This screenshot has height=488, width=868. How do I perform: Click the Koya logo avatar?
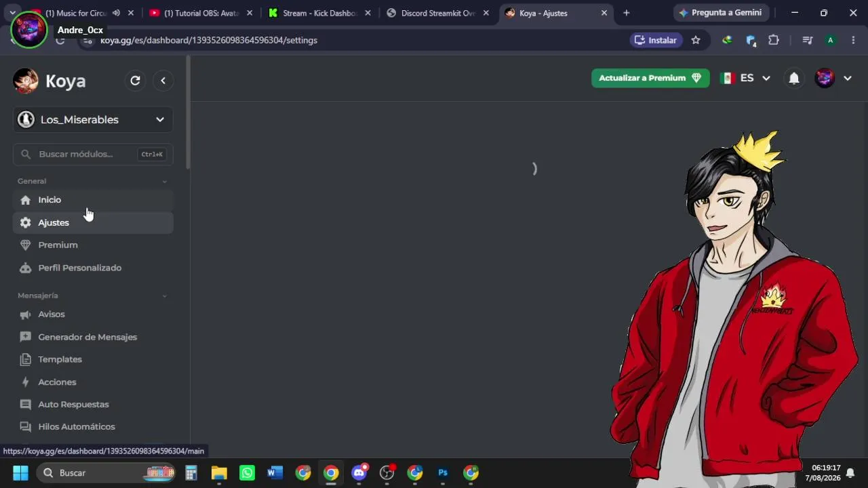26,81
